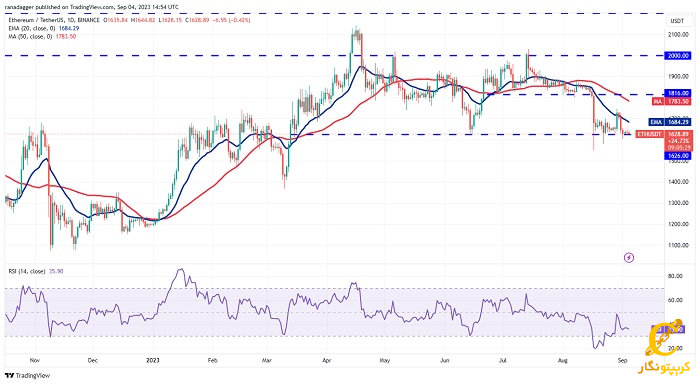Click the RSI 80.00 scale value
The height and width of the screenshot is (384, 700).
point(675,276)
